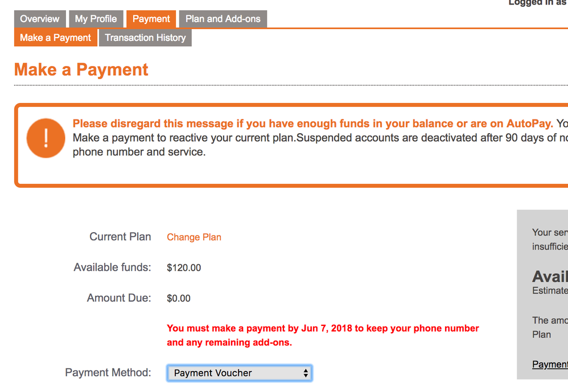Click the $120.00 available funds value

pos(184,268)
